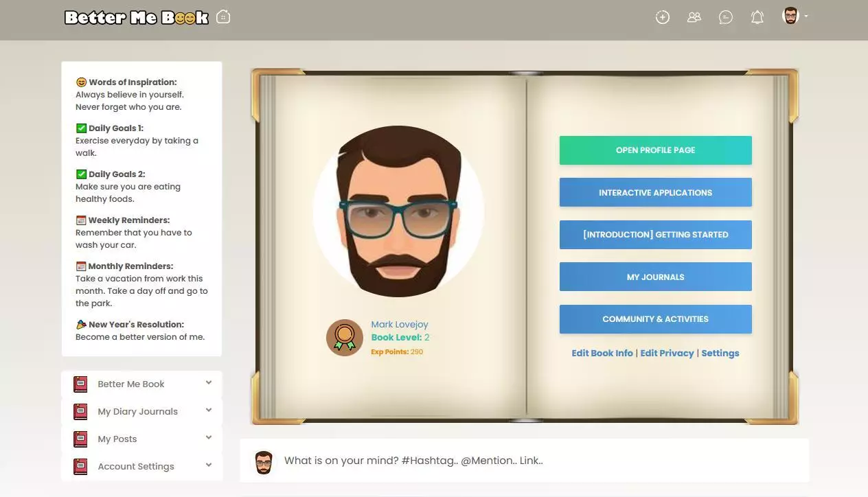Viewport: 868px width, 497px height.
Task: Click the friends icon in the top bar
Action: (694, 16)
